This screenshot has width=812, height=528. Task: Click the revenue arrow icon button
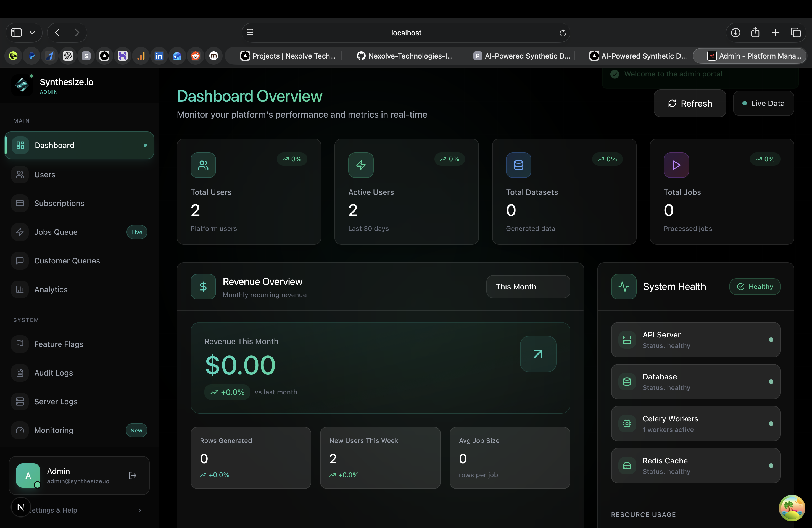click(x=538, y=354)
